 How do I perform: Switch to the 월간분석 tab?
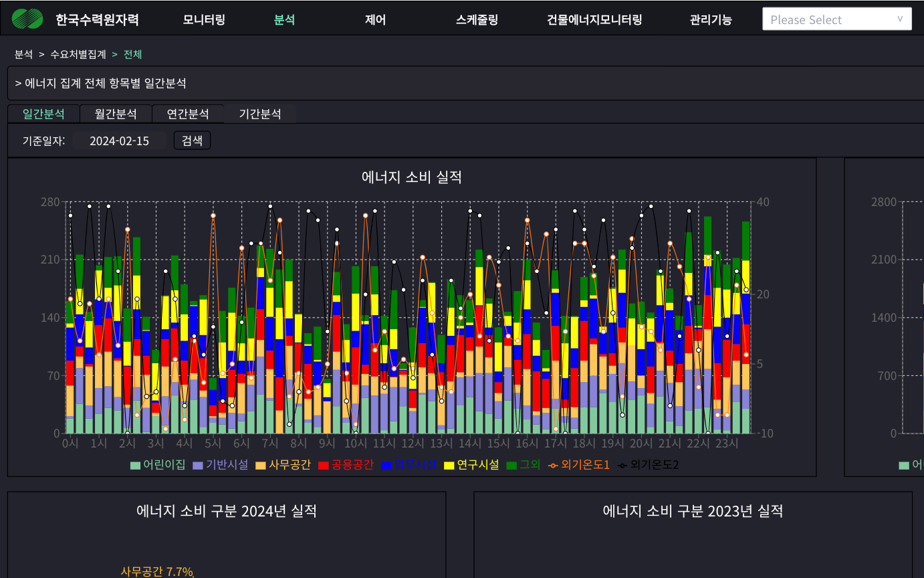116,114
